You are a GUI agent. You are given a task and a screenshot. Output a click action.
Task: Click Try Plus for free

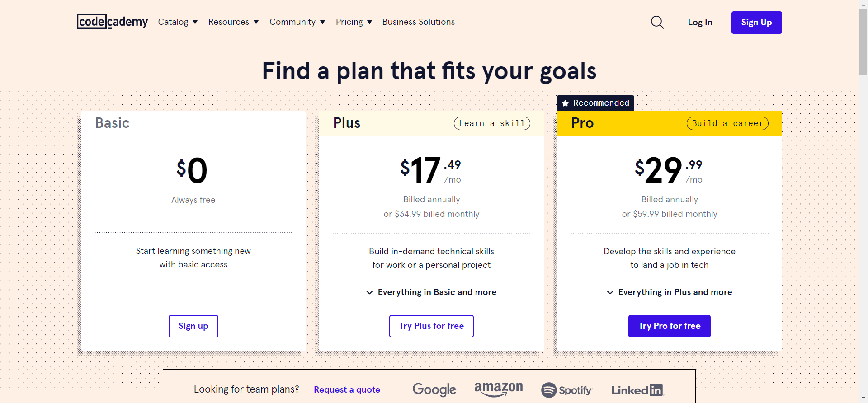coord(431,326)
